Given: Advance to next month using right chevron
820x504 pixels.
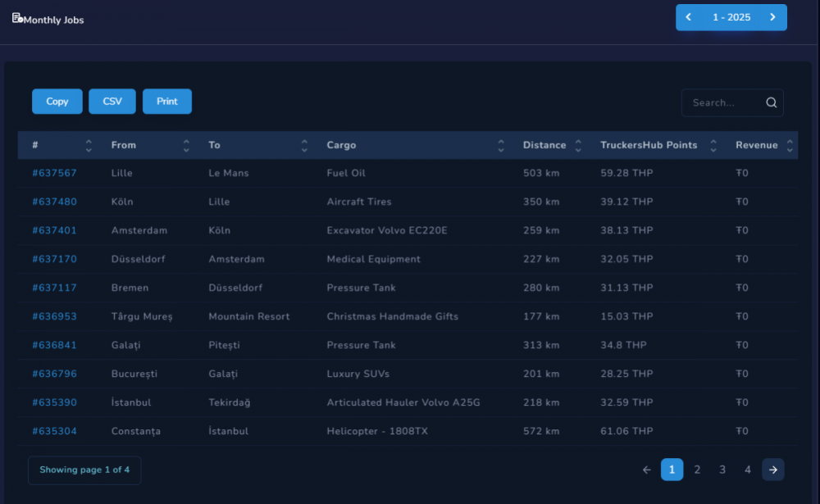Looking at the screenshot, I should click(772, 17).
